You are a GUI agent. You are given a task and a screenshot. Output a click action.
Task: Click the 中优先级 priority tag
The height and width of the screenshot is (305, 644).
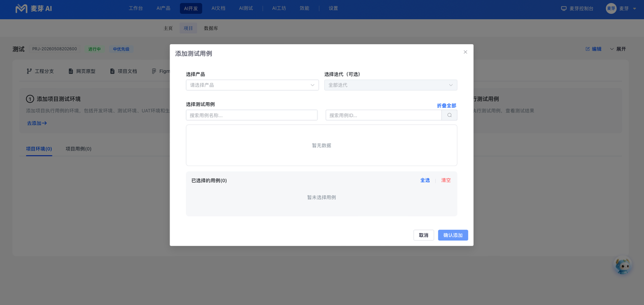(x=121, y=49)
